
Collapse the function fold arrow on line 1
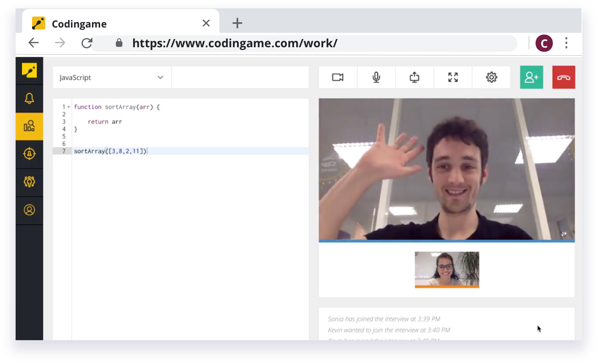coord(69,107)
